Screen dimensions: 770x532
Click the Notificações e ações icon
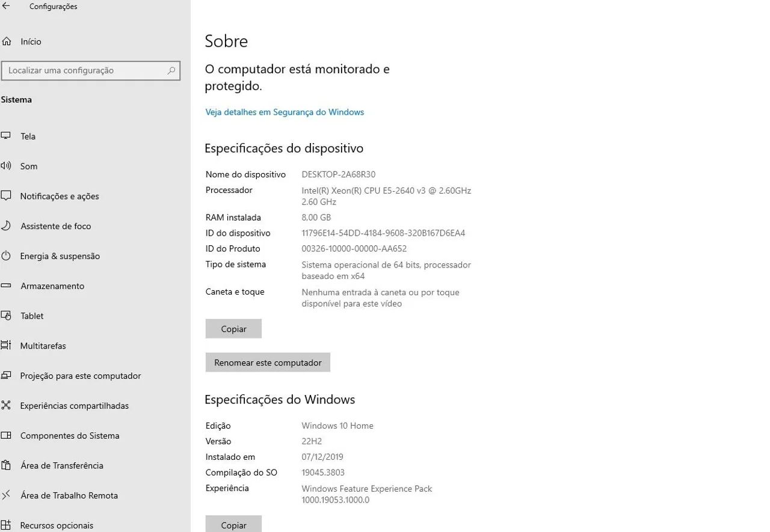click(x=6, y=196)
